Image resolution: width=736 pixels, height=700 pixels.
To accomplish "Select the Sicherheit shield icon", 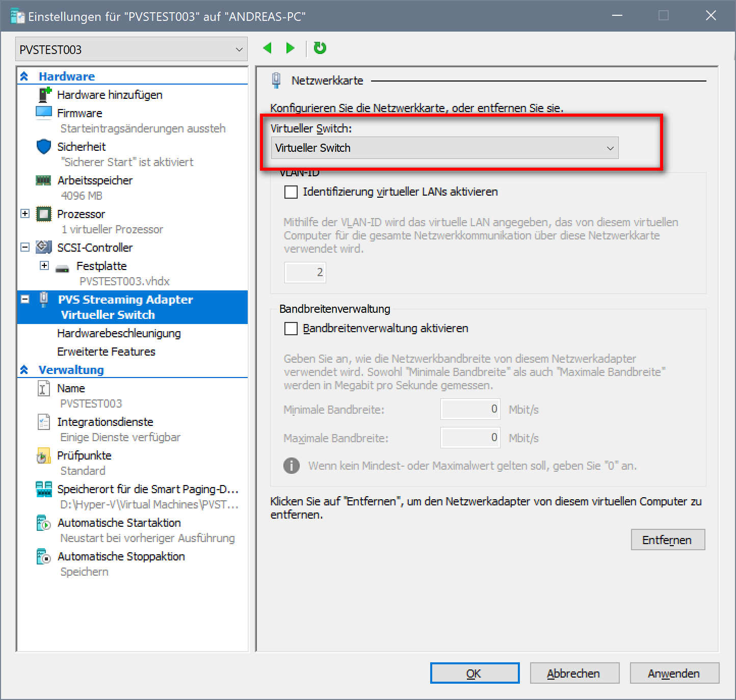I will 44,147.
